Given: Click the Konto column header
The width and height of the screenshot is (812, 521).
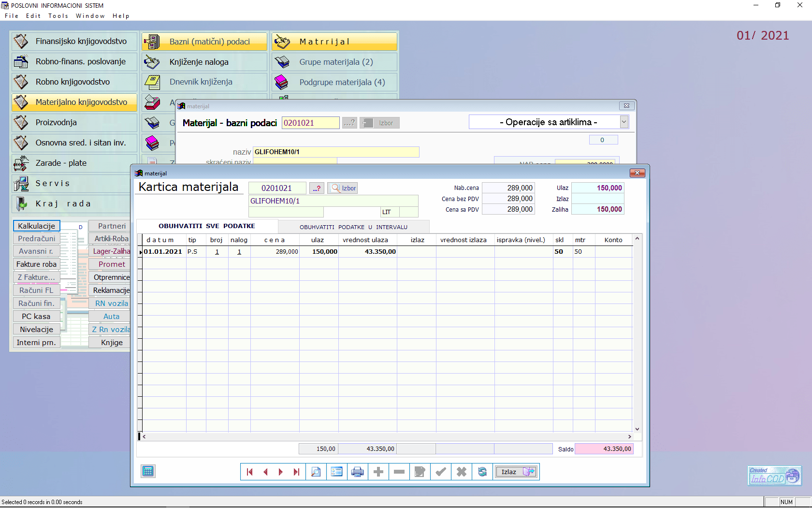Looking at the screenshot, I should pyautogui.click(x=613, y=240).
